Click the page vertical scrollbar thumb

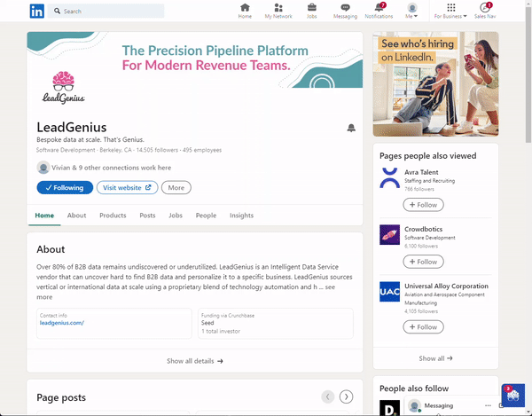[x=528, y=75]
